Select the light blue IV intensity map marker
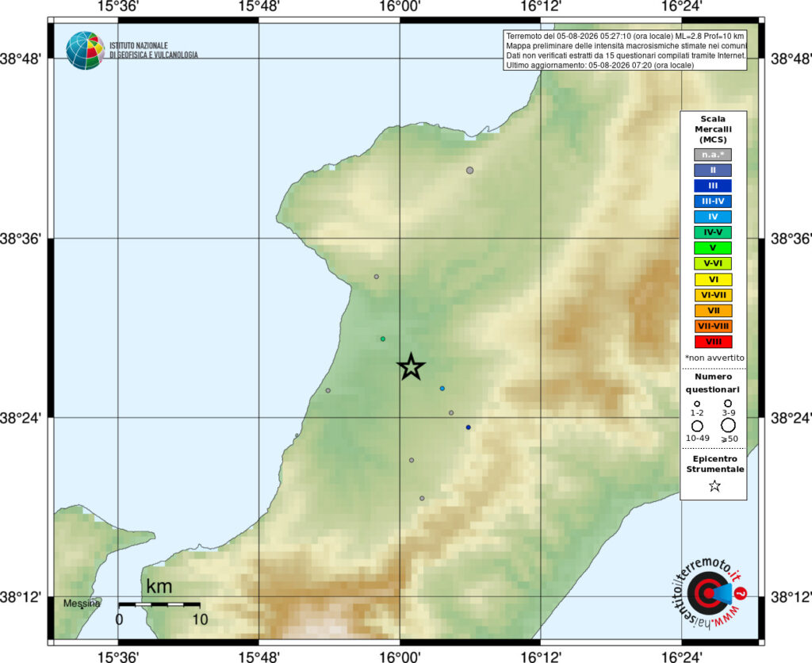This screenshot has width=812, height=663. coord(442,389)
